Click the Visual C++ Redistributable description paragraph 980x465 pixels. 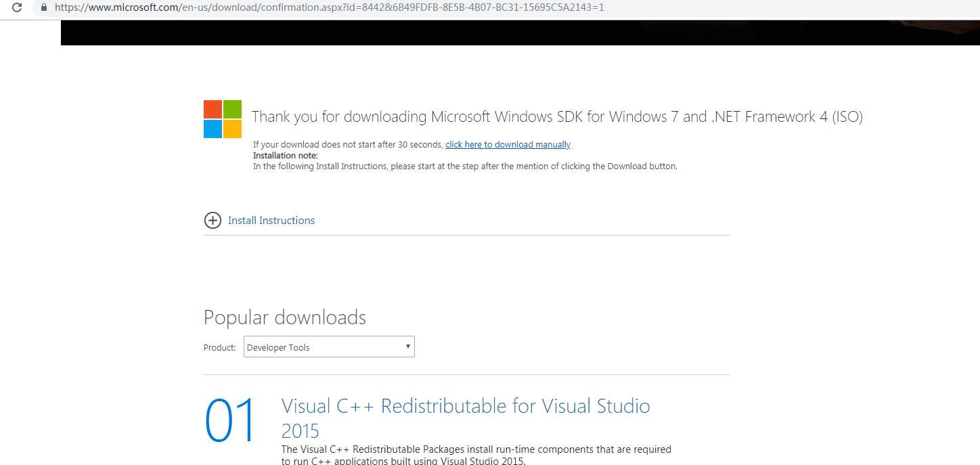[x=476, y=456]
